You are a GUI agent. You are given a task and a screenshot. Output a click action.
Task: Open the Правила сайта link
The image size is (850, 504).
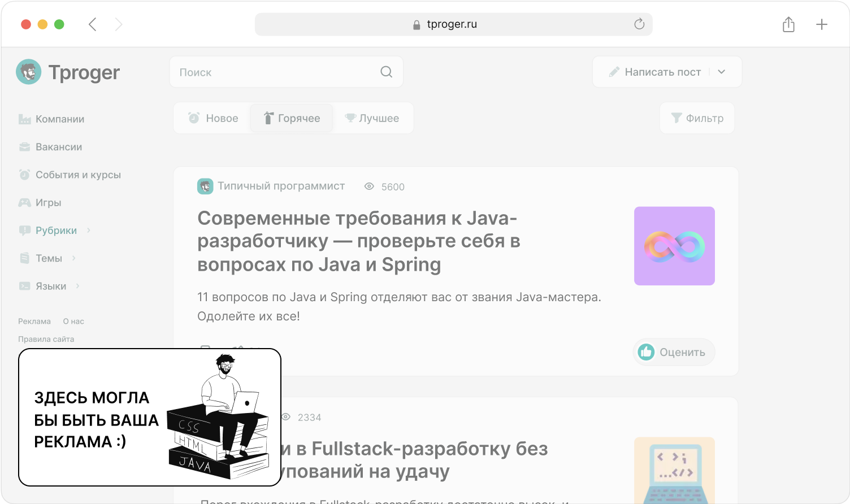(45, 338)
